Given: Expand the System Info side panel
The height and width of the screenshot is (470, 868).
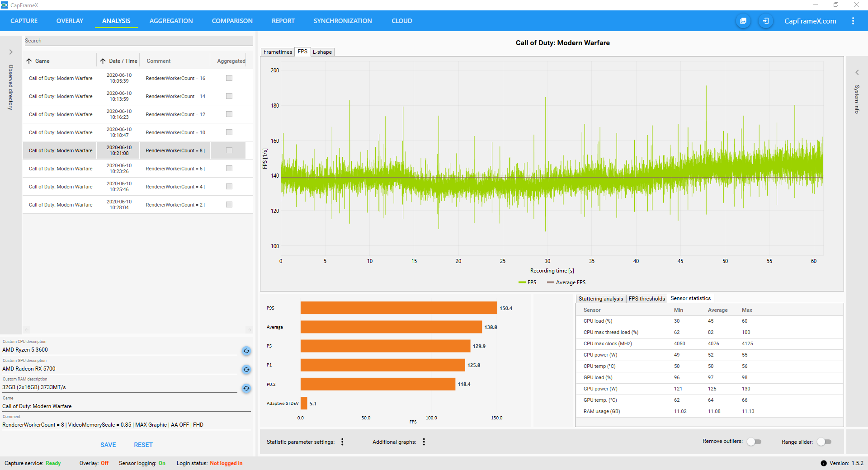Looking at the screenshot, I should (x=857, y=72).
